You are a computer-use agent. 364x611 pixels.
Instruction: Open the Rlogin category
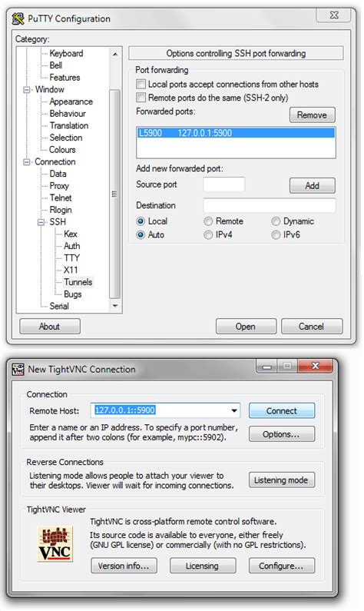(61, 210)
